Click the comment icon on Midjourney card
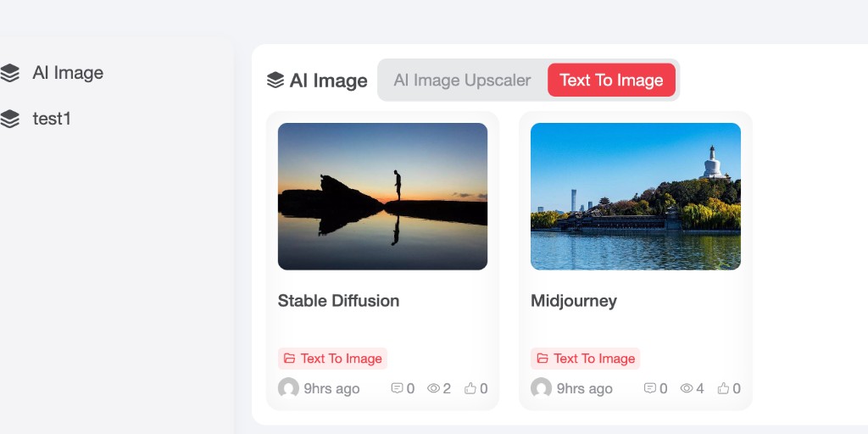Image resolution: width=868 pixels, height=434 pixels. coord(650,388)
